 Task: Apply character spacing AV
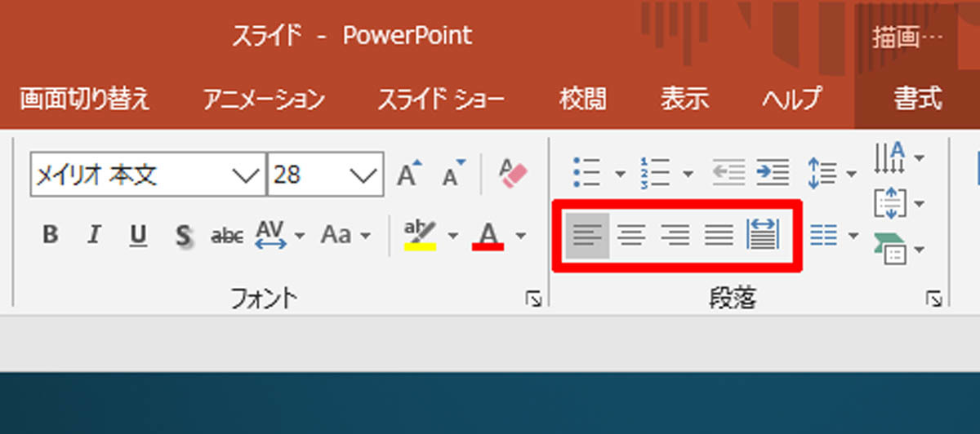tap(271, 234)
